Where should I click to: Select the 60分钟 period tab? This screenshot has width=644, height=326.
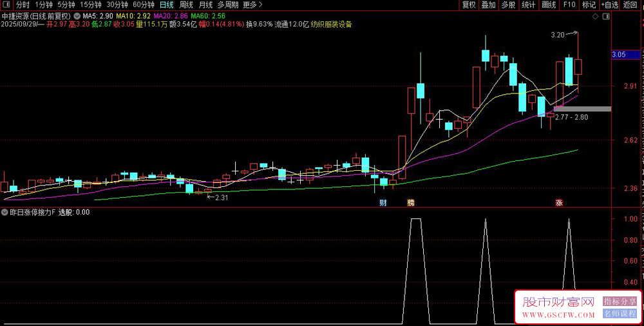coord(143,5)
